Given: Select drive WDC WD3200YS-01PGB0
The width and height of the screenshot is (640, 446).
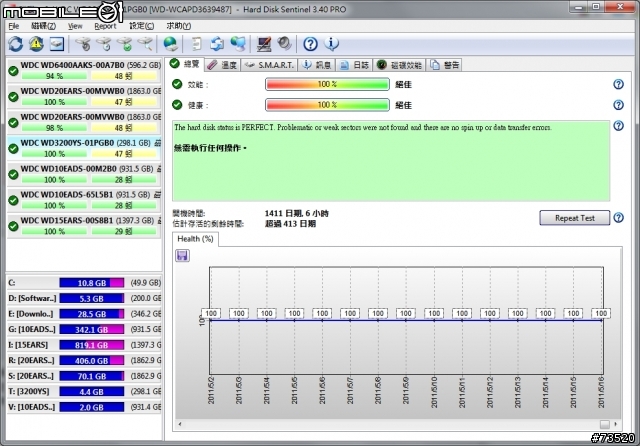Looking at the screenshot, I should tap(84, 148).
